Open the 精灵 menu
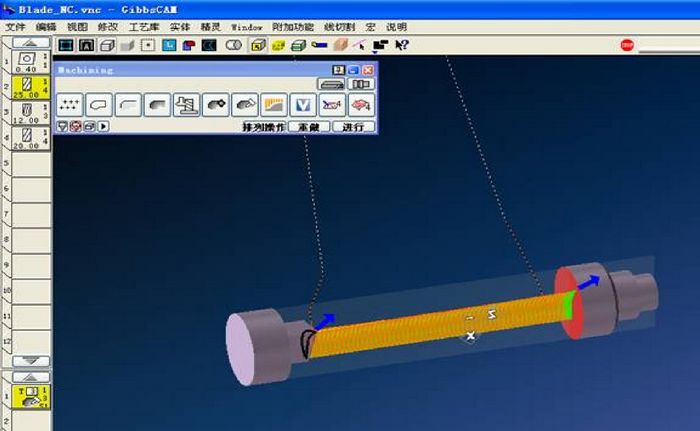The width and height of the screenshot is (700, 431). 210,27
